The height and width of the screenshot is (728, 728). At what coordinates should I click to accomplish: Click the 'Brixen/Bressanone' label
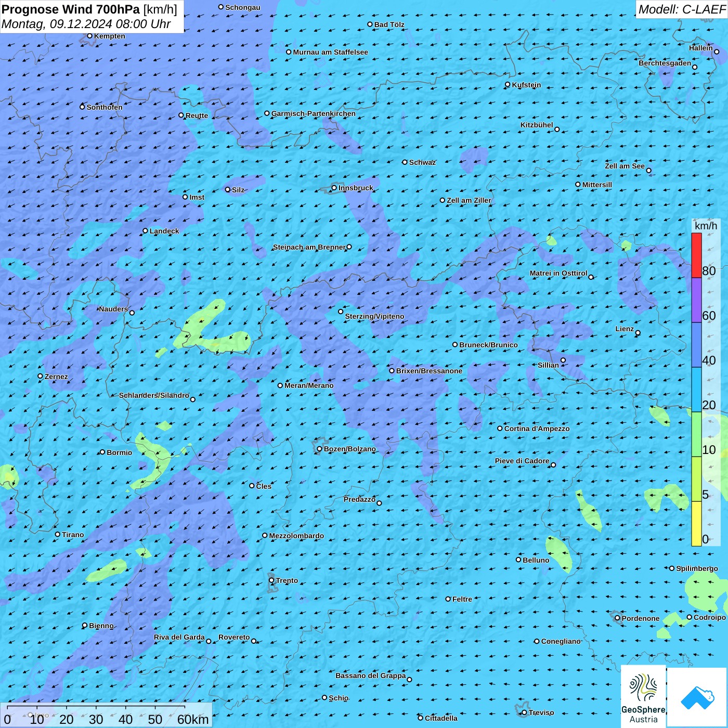pyautogui.click(x=429, y=371)
